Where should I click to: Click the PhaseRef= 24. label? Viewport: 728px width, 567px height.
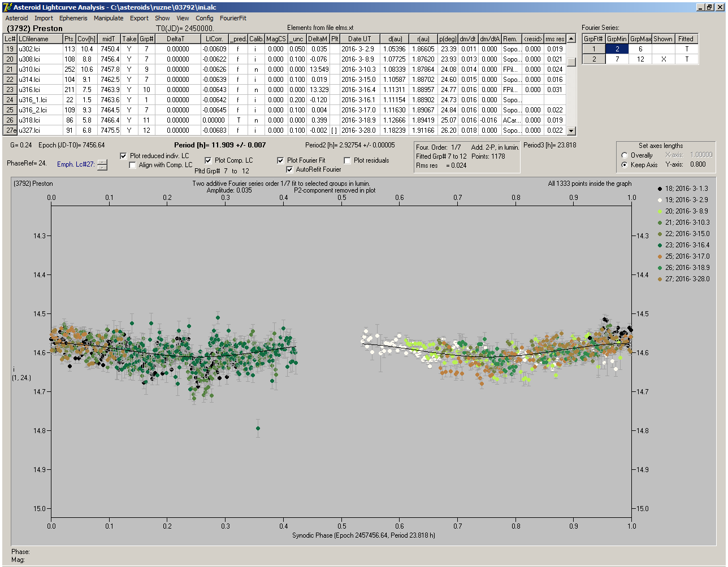click(x=27, y=163)
